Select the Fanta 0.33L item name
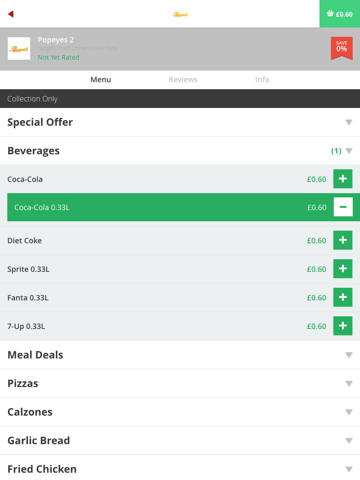Viewport: 360px width, 480px height. coord(28,298)
